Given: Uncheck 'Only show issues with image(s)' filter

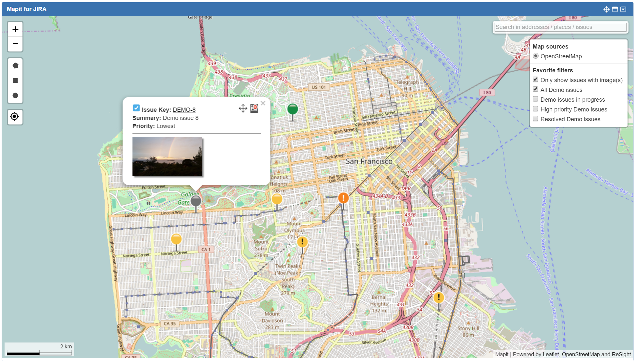Looking at the screenshot, I should coord(535,80).
